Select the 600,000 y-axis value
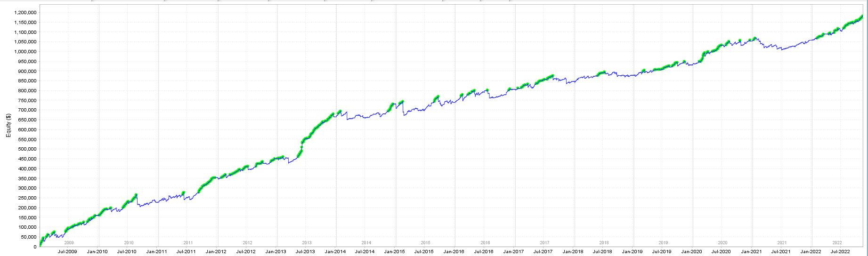 (27, 129)
